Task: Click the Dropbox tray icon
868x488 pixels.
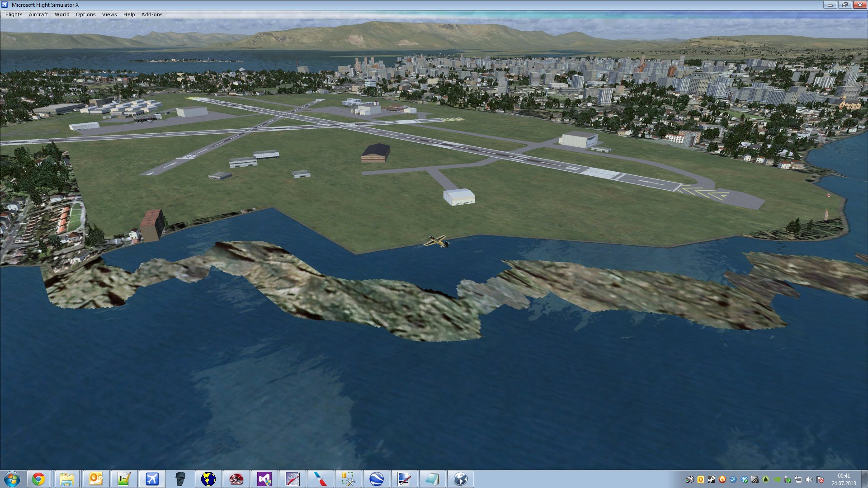Action: click(744, 479)
